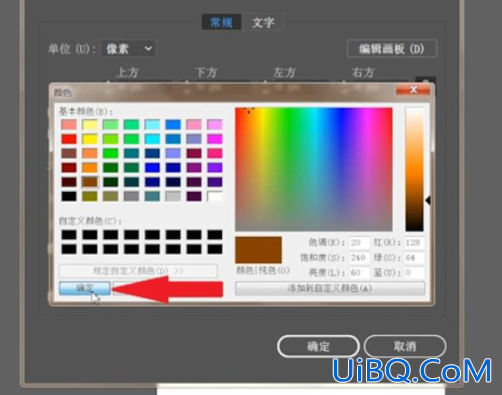Select the first black custom color slot
The height and width of the screenshot is (395, 502).
click(69, 235)
